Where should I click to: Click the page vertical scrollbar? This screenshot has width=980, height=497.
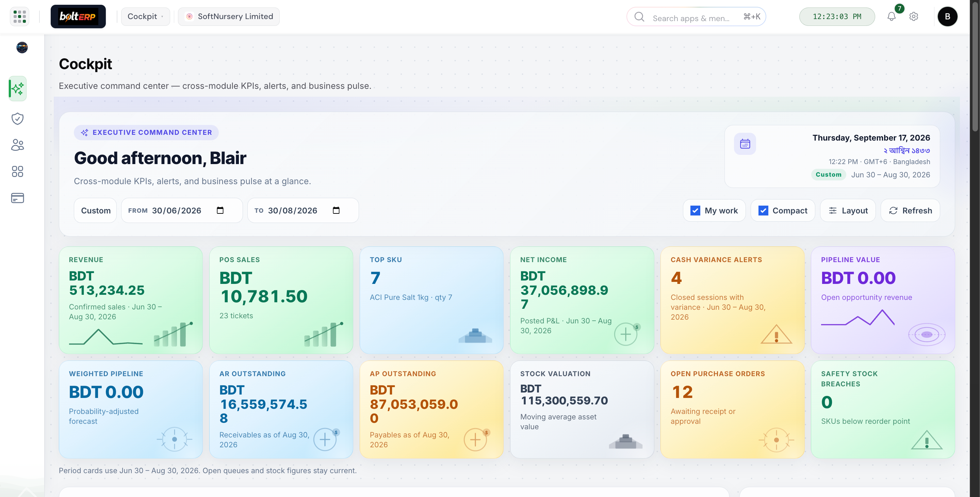975,67
